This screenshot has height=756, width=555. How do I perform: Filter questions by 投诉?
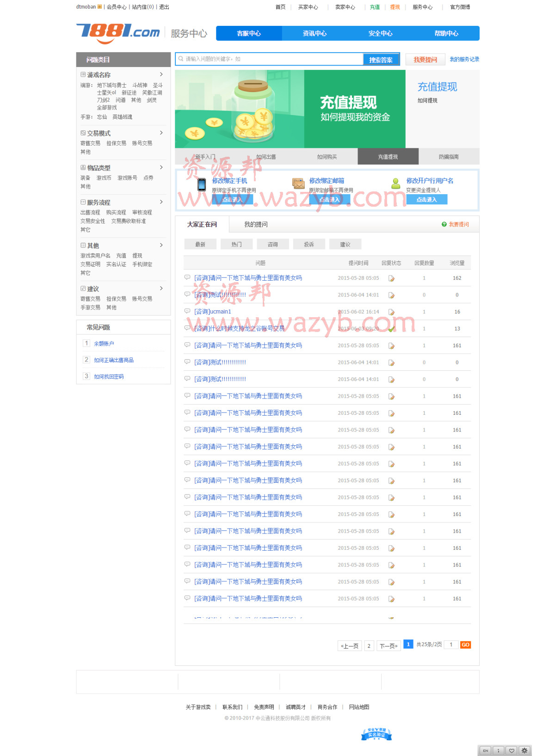309,244
